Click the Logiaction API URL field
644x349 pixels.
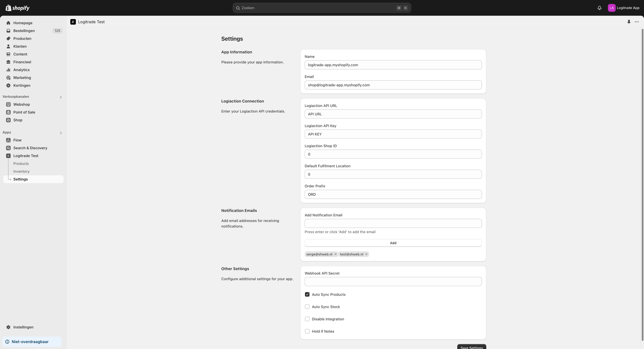coord(393,114)
